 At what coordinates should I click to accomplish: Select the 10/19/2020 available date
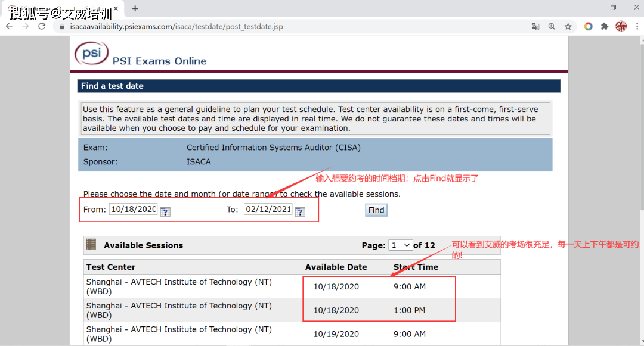coord(336,334)
